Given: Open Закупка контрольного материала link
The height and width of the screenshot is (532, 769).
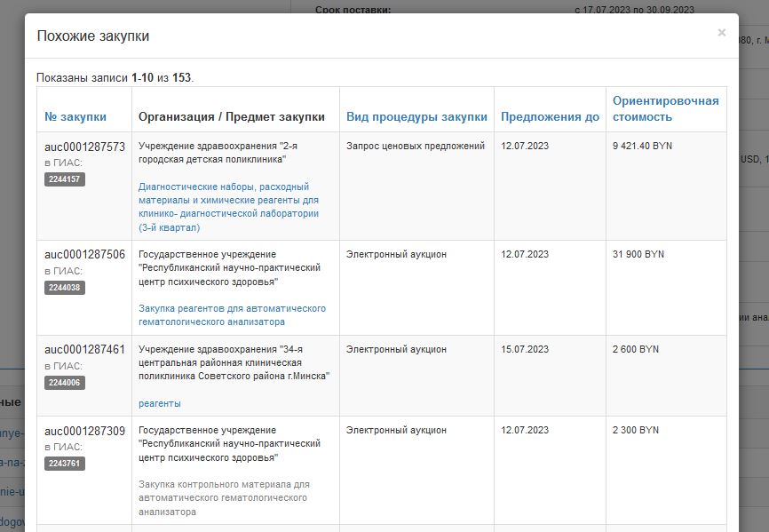Looking at the screenshot, I should tap(224, 498).
